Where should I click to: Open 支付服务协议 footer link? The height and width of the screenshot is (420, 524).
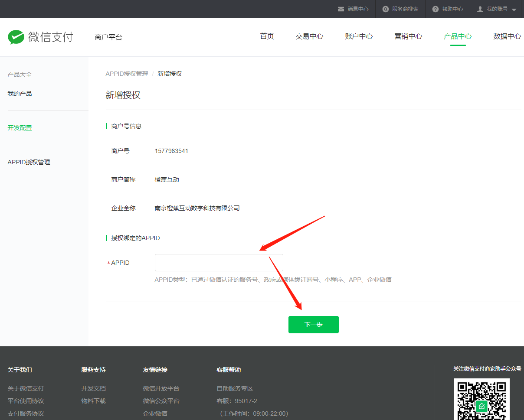click(26, 413)
